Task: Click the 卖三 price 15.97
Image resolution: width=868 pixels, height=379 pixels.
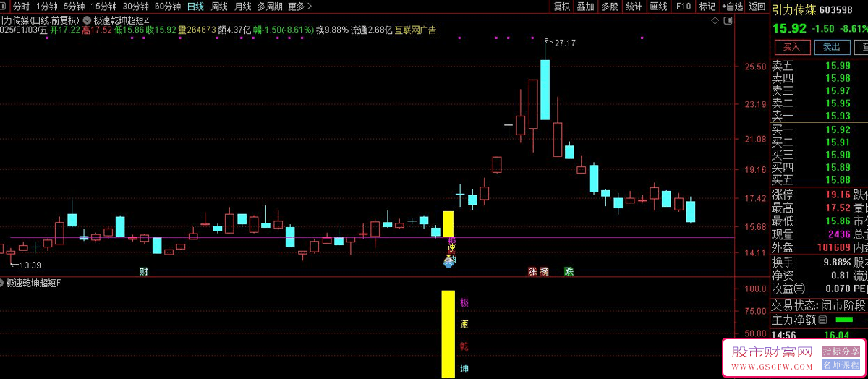Action: click(x=838, y=90)
